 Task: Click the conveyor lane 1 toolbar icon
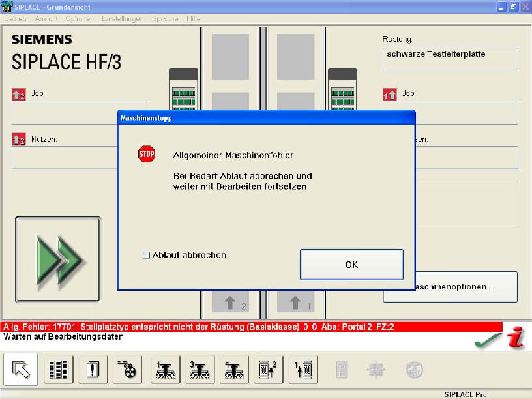coord(303,369)
